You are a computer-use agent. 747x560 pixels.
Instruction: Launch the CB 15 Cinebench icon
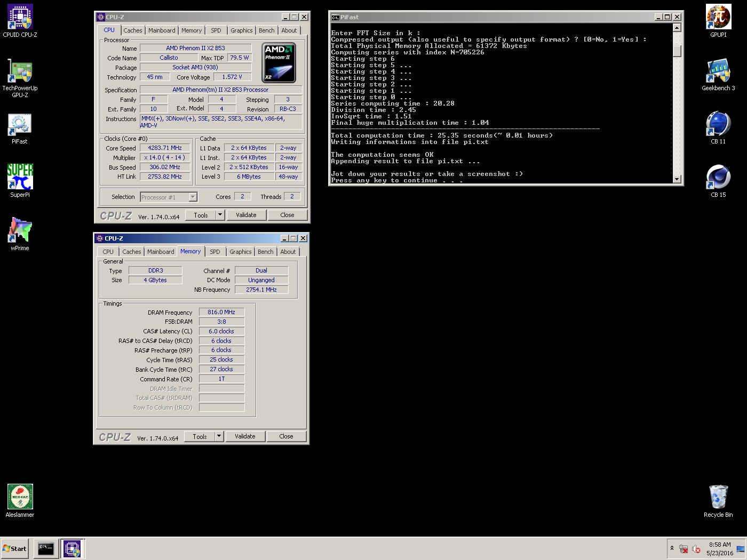coord(718,181)
